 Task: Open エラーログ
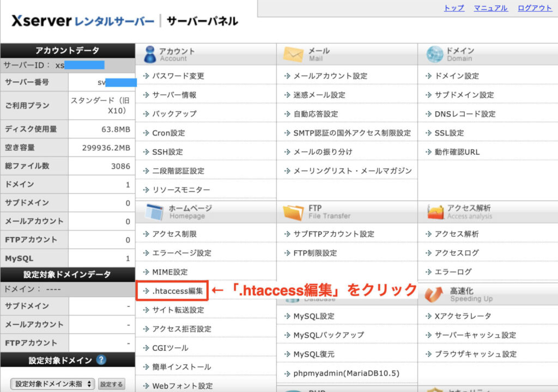[x=453, y=272]
